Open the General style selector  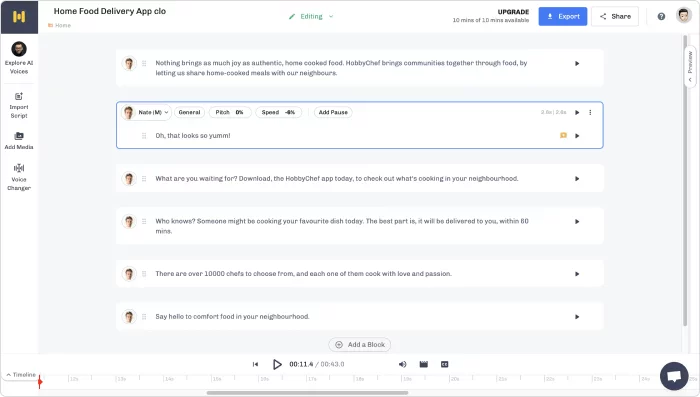[x=189, y=113]
